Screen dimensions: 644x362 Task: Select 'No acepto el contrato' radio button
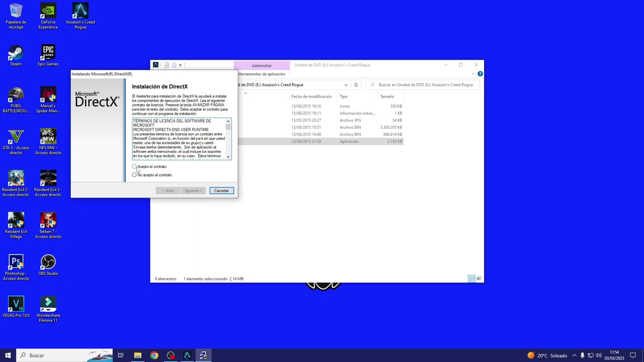[134, 175]
